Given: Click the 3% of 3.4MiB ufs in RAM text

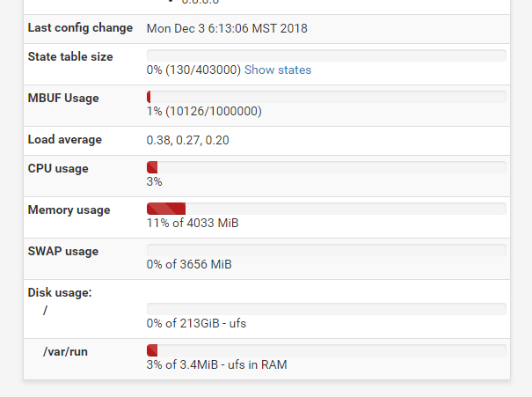Looking at the screenshot, I should (216, 364).
